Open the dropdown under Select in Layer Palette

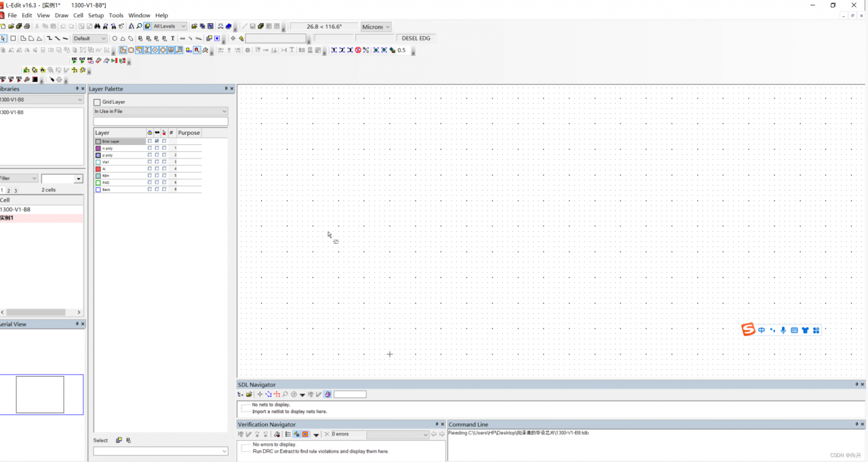(x=161, y=451)
